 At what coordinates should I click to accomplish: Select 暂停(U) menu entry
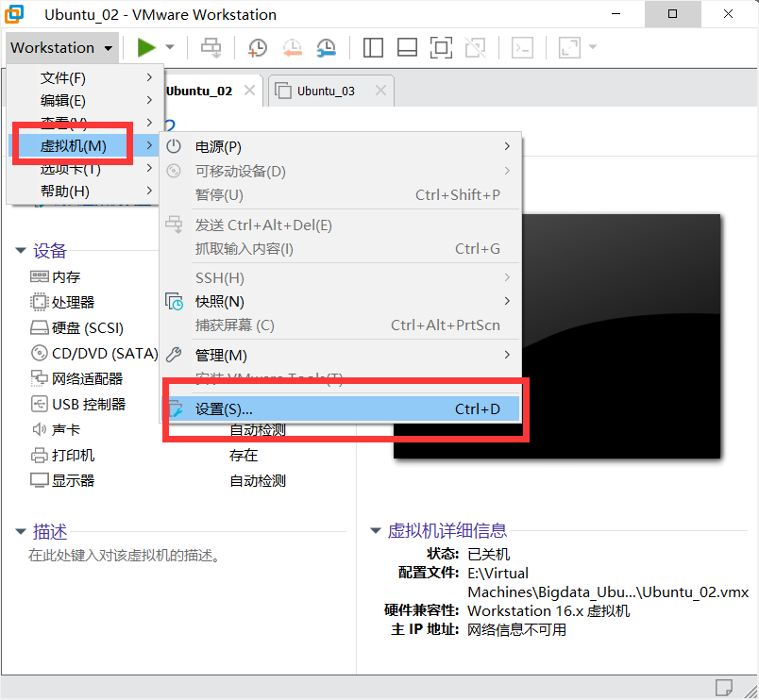point(341,195)
